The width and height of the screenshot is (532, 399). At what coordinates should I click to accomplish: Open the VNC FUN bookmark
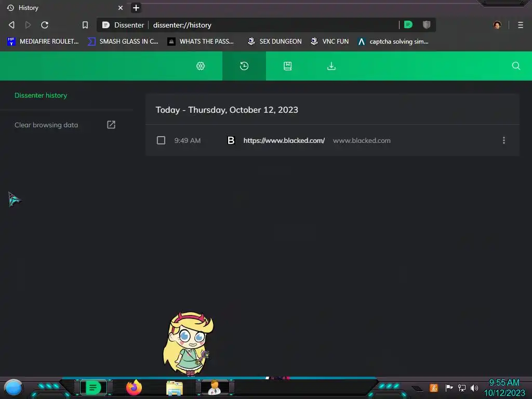pyautogui.click(x=329, y=42)
